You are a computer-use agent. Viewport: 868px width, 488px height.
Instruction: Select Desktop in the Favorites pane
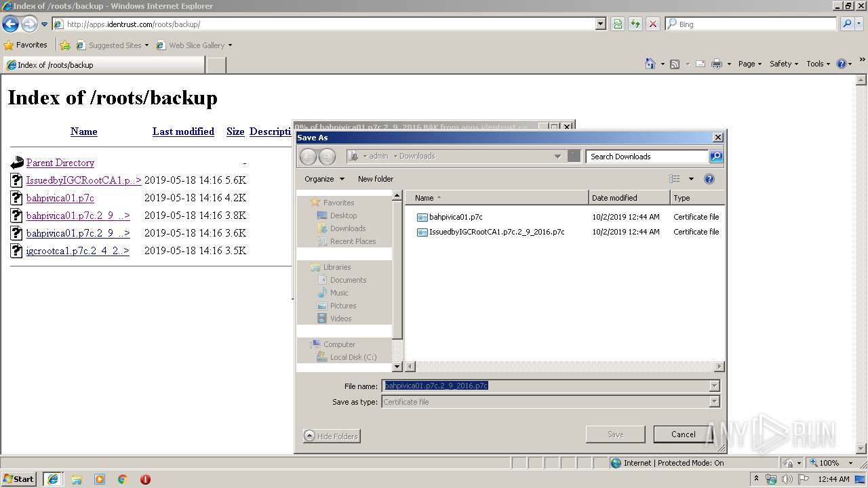click(x=343, y=216)
